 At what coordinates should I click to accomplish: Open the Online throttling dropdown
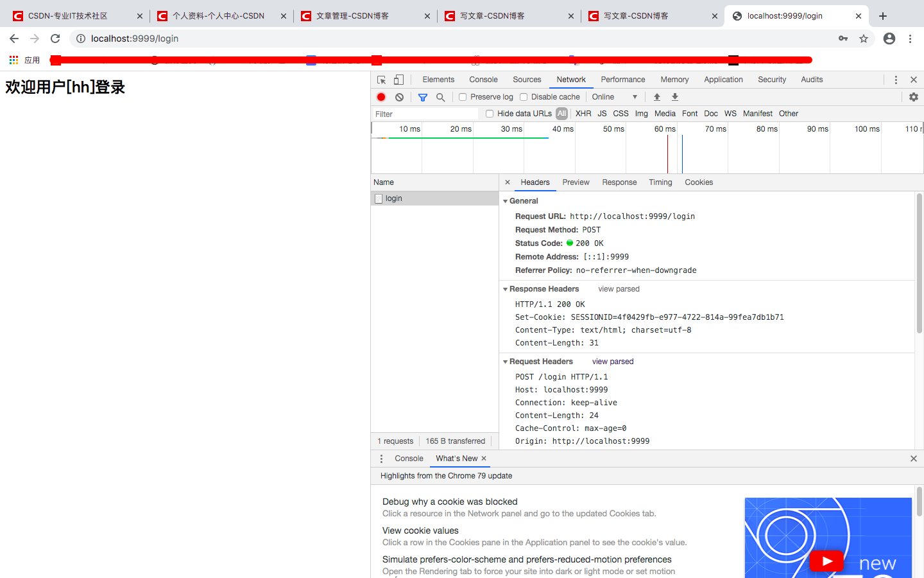[615, 97]
